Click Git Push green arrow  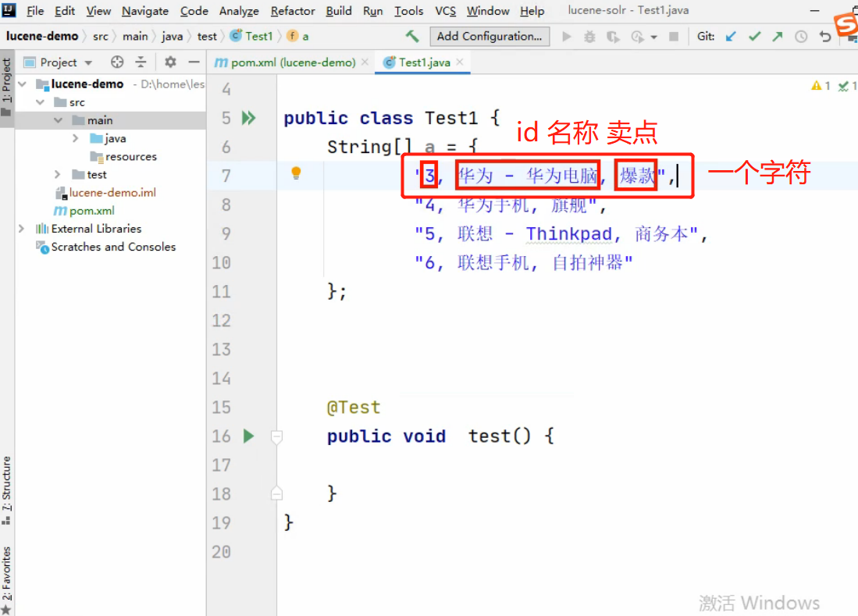(x=777, y=37)
